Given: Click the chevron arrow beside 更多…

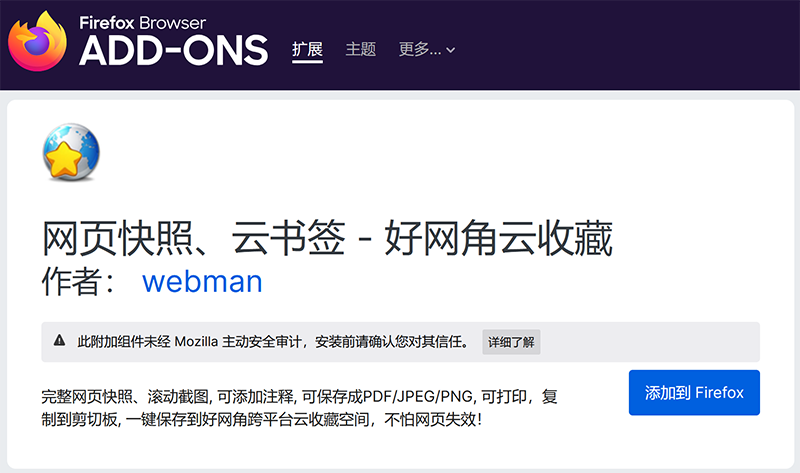Looking at the screenshot, I should coord(451,50).
